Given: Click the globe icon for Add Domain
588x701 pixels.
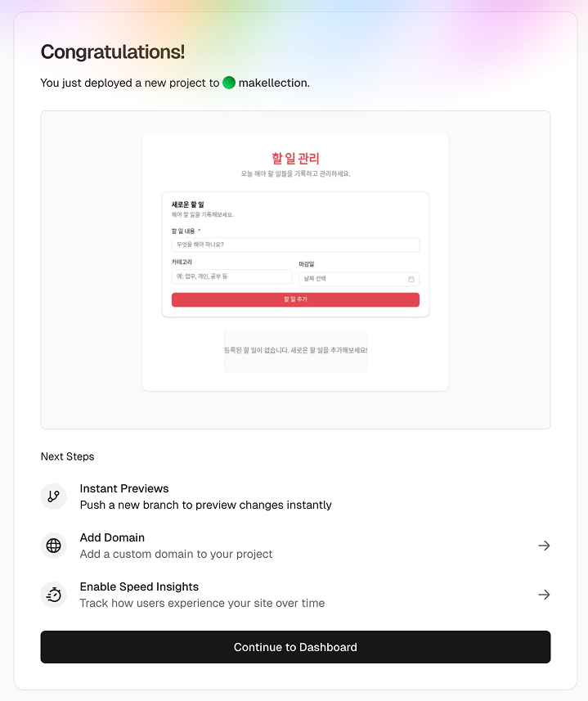Looking at the screenshot, I should point(54,546).
